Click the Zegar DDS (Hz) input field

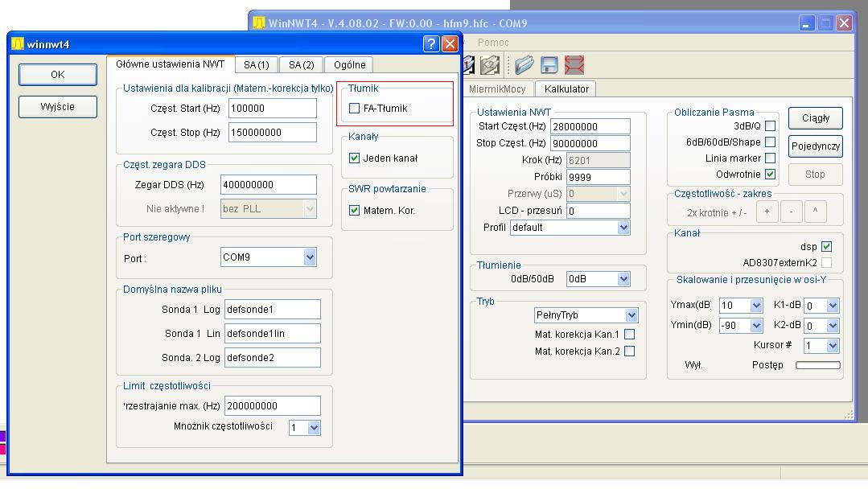269,185
